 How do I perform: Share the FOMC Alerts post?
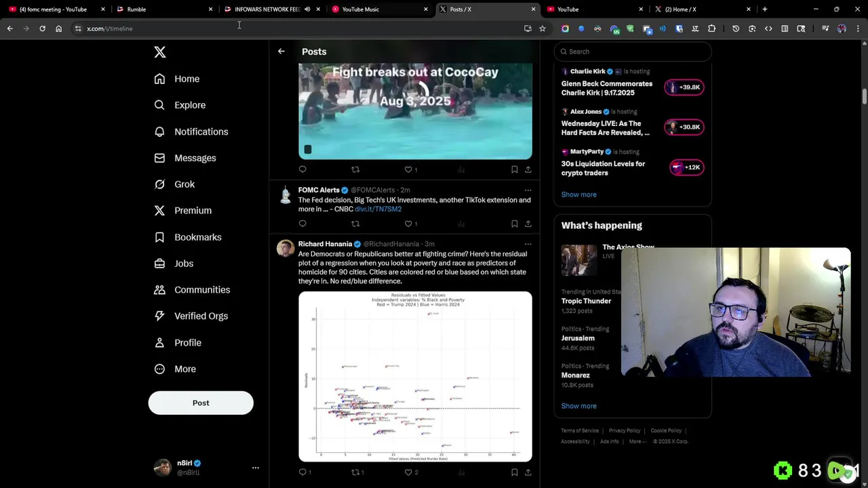pos(528,224)
